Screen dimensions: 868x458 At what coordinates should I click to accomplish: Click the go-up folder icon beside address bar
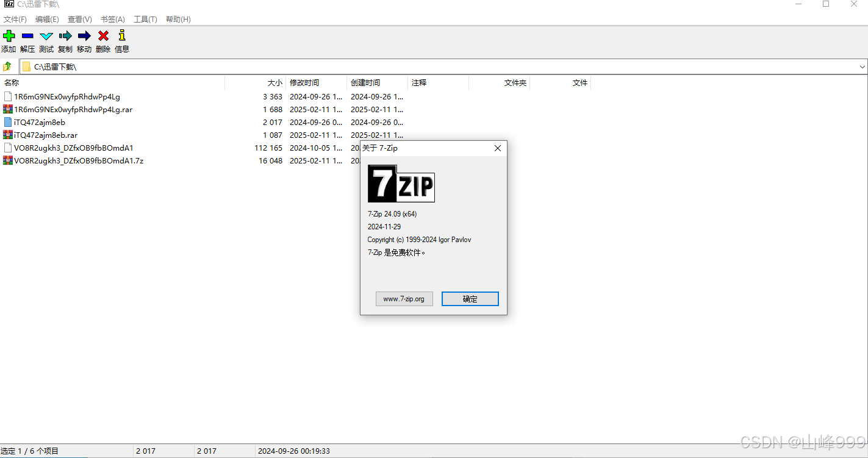pos(7,66)
